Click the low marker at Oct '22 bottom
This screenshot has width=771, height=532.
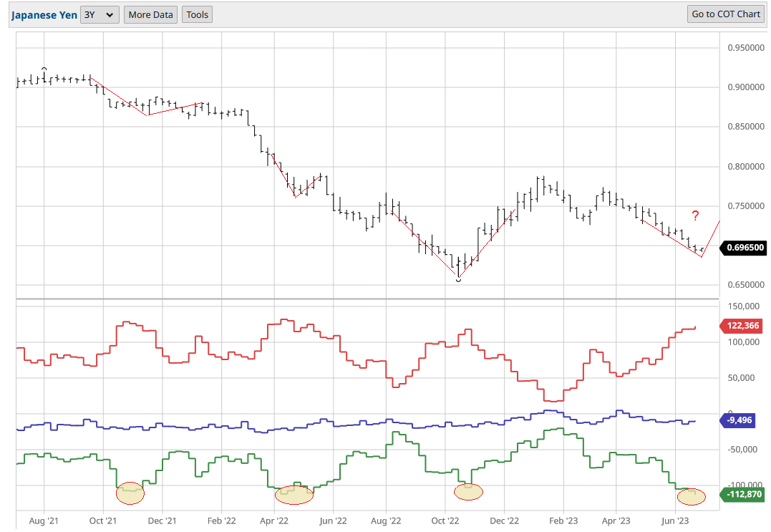point(459,279)
